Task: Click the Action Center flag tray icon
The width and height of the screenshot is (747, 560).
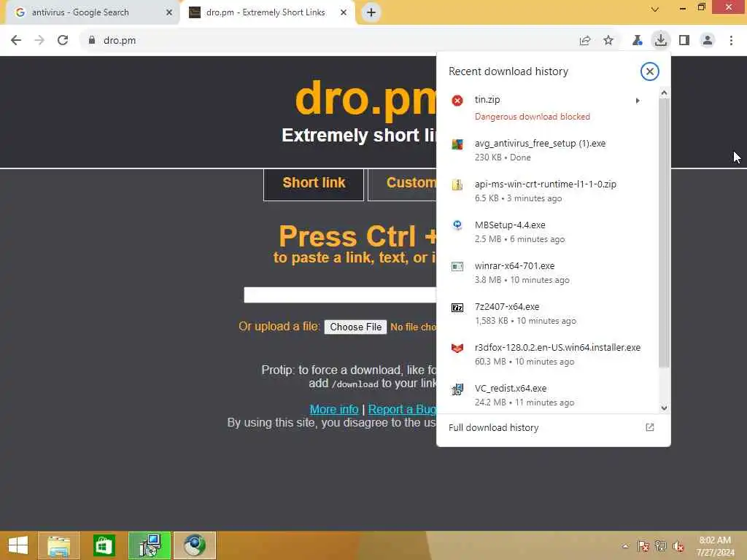Action: pyautogui.click(x=643, y=546)
